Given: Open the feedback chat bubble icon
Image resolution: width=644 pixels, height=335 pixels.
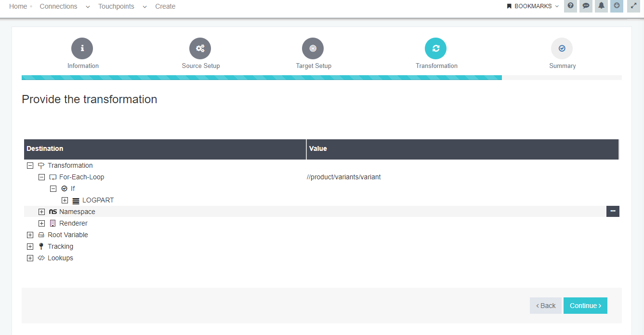Looking at the screenshot, I should point(586,6).
